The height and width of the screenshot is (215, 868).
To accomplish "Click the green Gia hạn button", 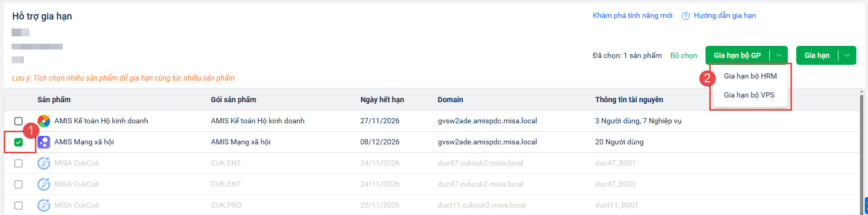I will coord(817,55).
